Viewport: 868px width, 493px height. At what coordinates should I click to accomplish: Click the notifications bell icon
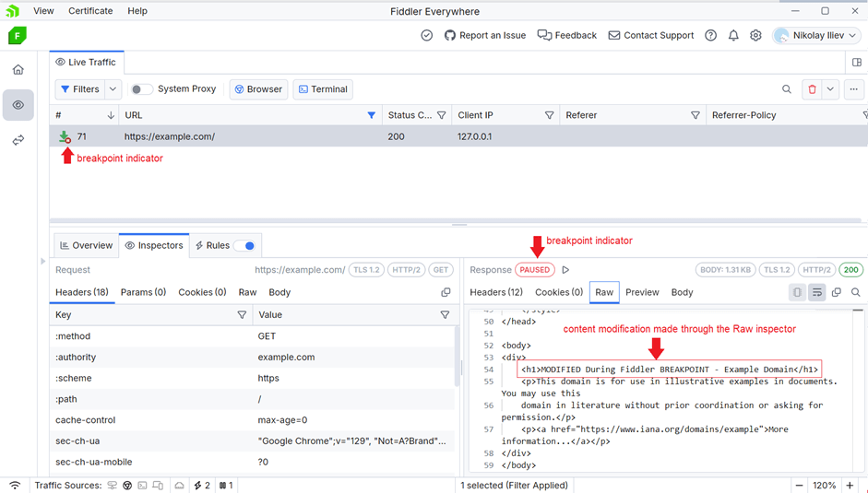(x=733, y=36)
